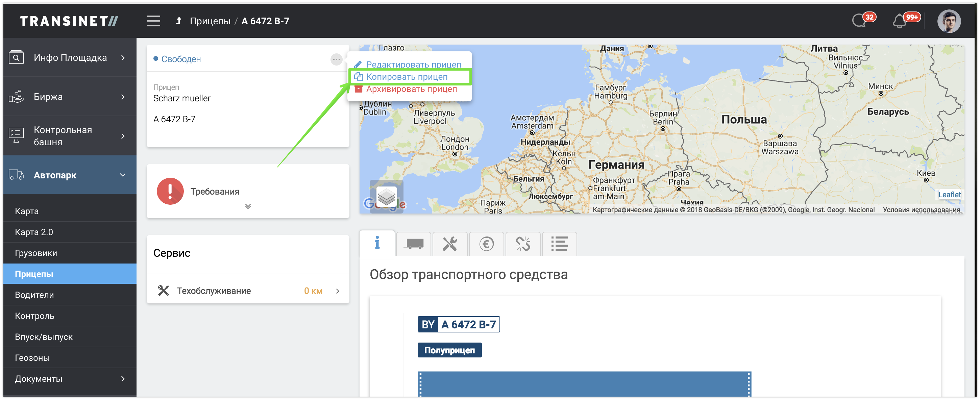The height and width of the screenshot is (400, 980).
Task: Open the list icon tab
Action: tap(559, 244)
